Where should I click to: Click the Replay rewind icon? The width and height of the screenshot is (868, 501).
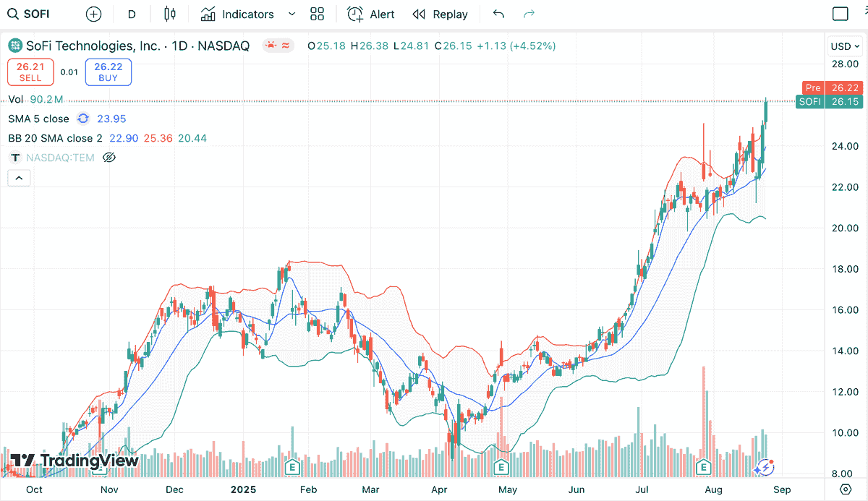419,14
